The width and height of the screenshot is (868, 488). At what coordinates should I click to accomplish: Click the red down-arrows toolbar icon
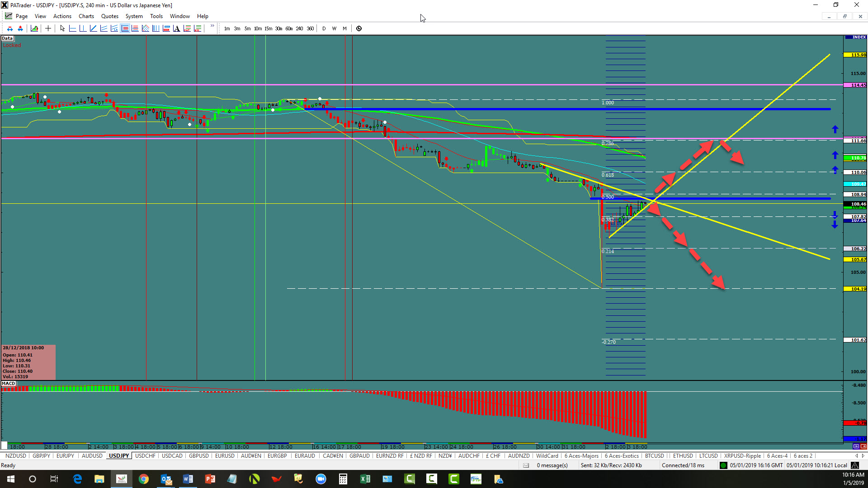click(10, 28)
